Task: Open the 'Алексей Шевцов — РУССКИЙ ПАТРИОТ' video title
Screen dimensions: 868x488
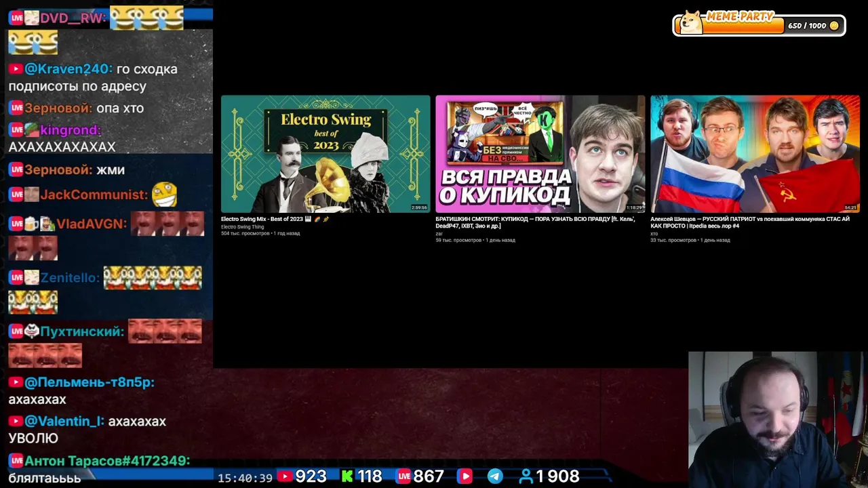Action: click(749, 222)
